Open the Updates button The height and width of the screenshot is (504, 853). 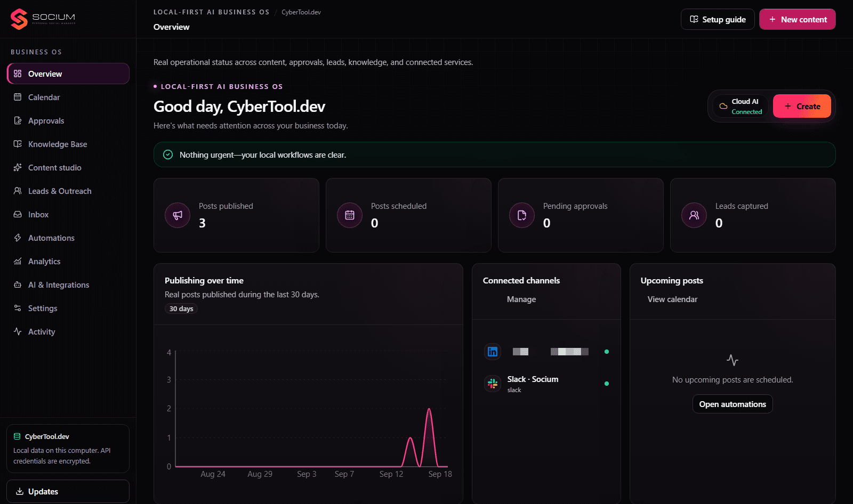pos(68,491)
